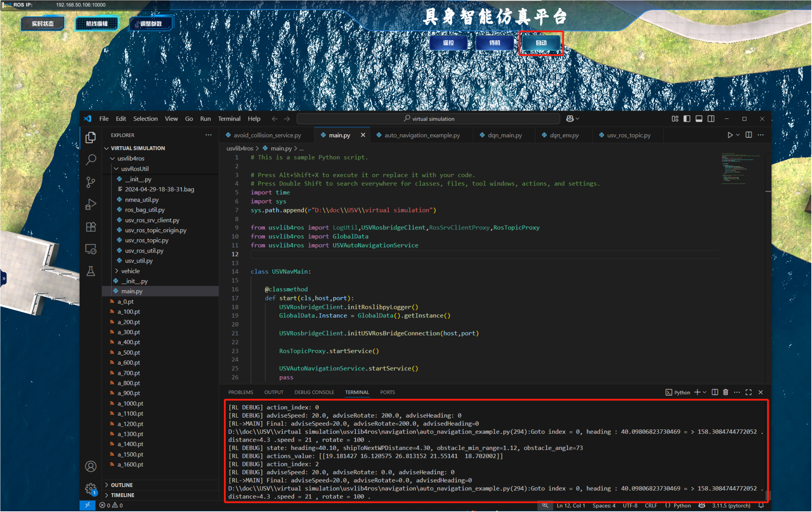Open the Terminal menu
Image resolution: width=812 pixels, height=512 pixels.
click(x=229, y=119)
